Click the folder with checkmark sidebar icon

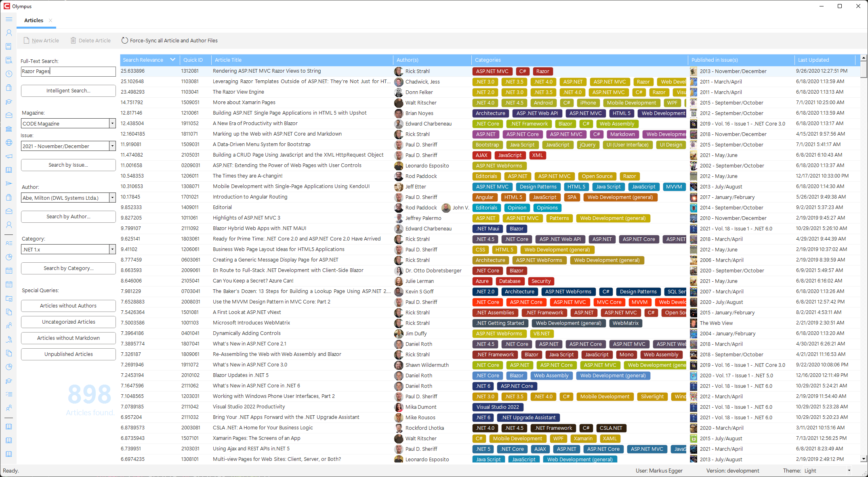pos(8,298)
